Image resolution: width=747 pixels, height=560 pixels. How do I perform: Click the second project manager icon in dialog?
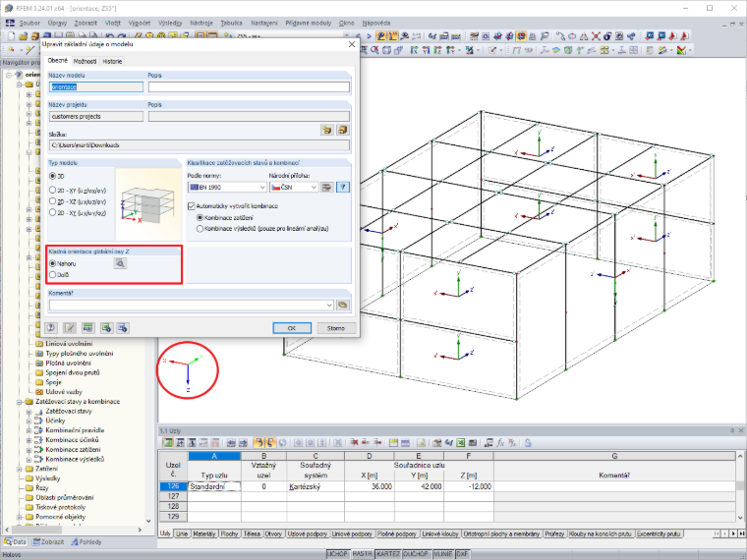(342, 130)
